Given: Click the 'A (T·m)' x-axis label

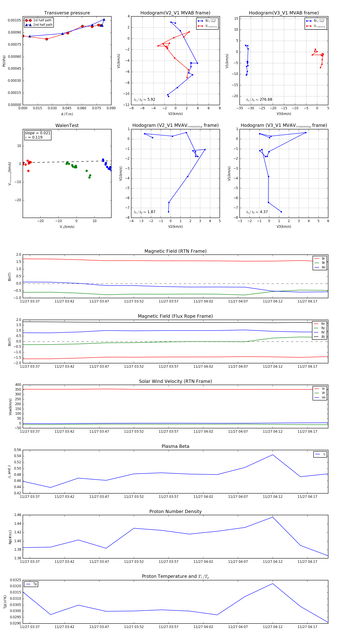Looking at the screenshot, I should [x=67, y=114].
